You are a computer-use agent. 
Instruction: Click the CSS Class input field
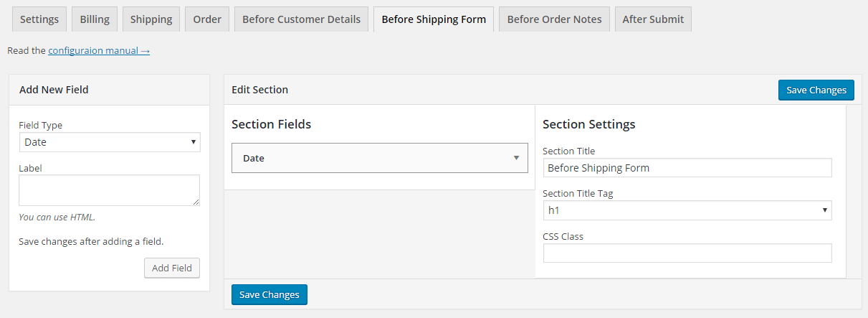pyautogui.click(x=687, y=253)
